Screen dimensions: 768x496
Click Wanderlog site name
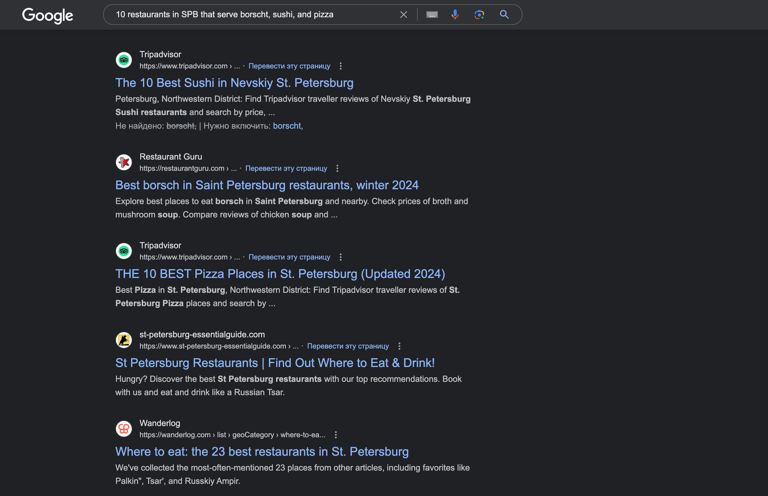(x=160, y=423)
